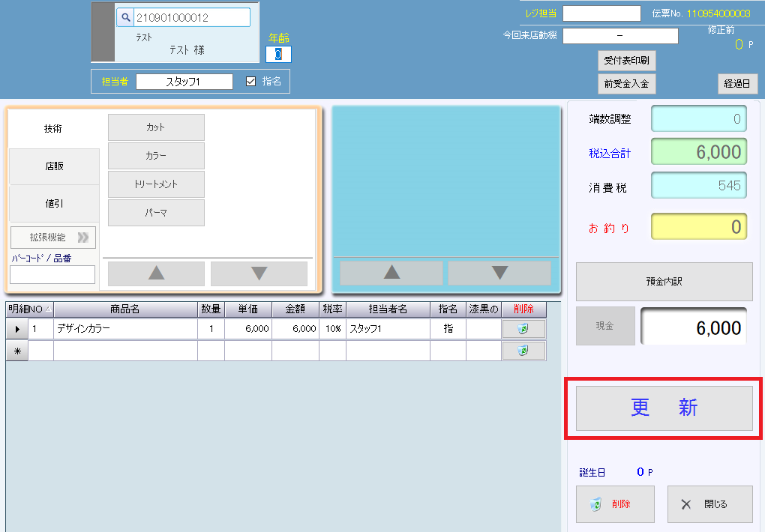
Task: Close the screen with 閉じる button
Action: tap(709, 504)
